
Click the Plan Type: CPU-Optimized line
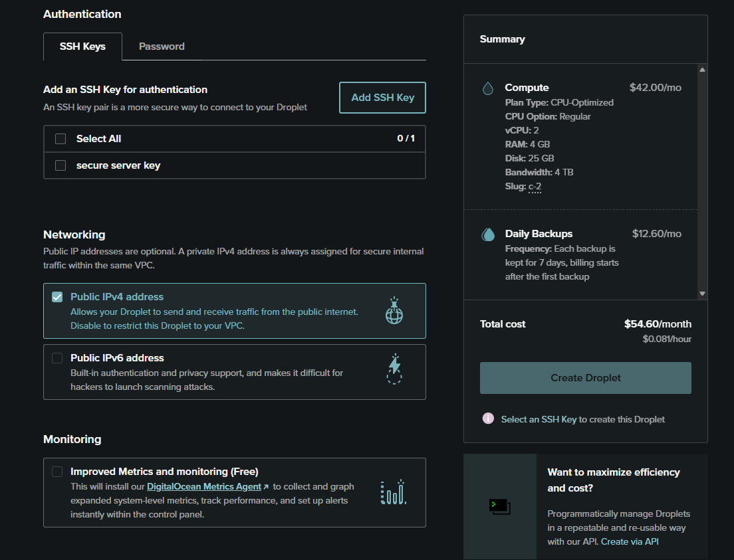(x=559, y=102)
